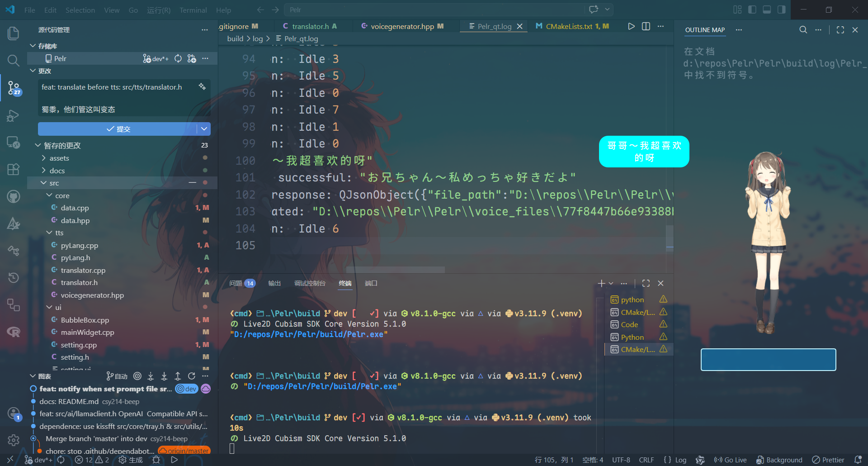Synchronize changes for the Pelr repository
Screen dimensions: 868x466
pyautogui.click(x=178, y=58)
